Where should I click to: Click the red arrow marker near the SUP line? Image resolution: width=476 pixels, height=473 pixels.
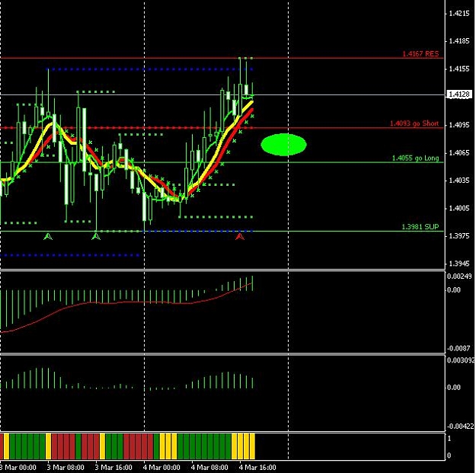240,236
